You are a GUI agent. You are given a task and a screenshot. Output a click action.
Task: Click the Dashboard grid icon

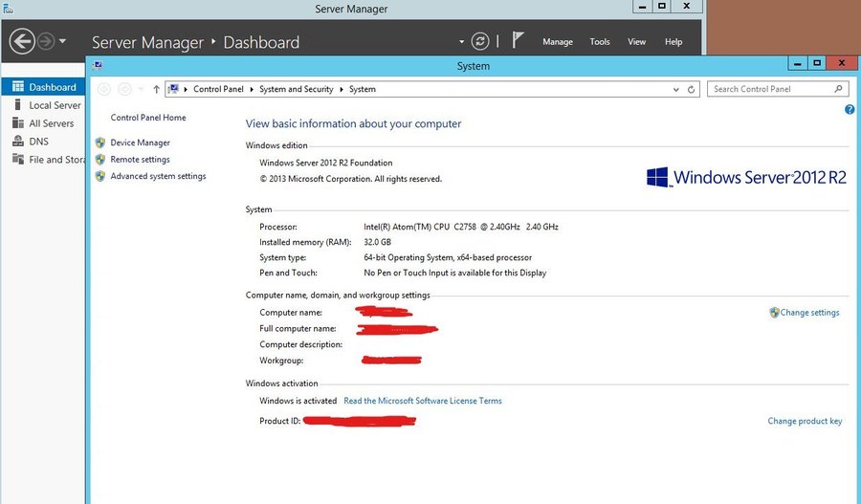point(18,87)
